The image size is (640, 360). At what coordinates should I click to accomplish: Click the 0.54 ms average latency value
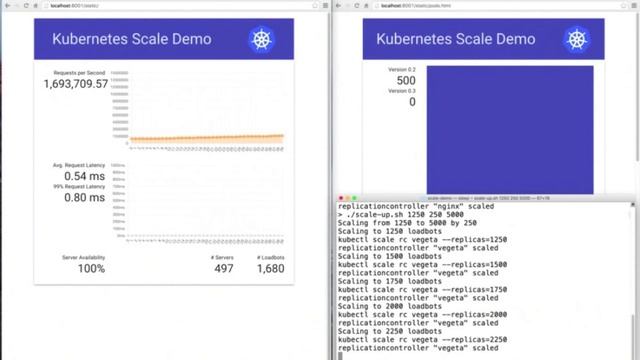click(84, 176)
